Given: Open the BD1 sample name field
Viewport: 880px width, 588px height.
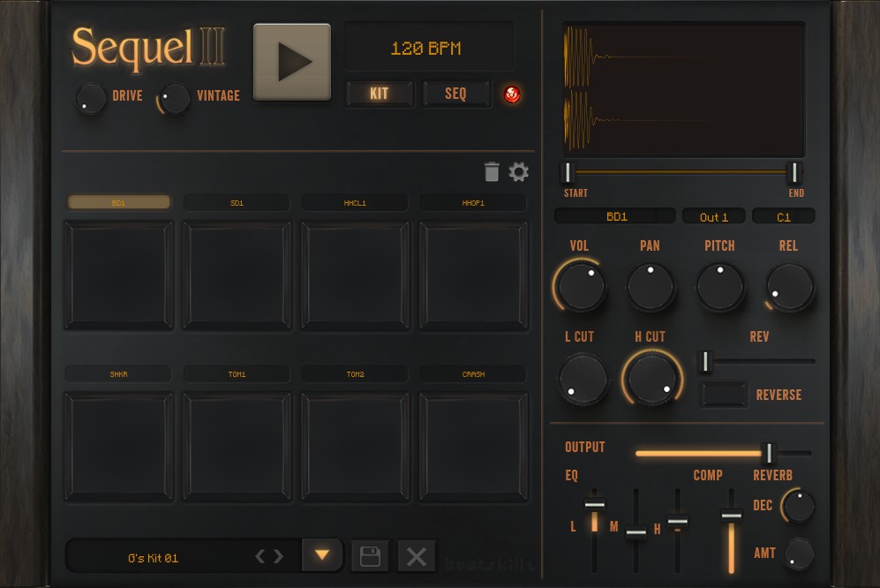Looking at the screenshot, I should tap(616, 216).
